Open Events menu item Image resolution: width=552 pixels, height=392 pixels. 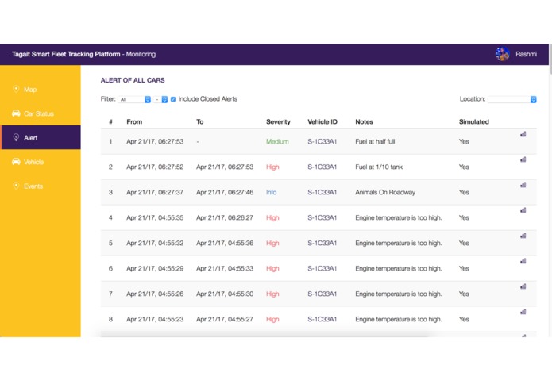pyautogui.click(x=41, y=186)
